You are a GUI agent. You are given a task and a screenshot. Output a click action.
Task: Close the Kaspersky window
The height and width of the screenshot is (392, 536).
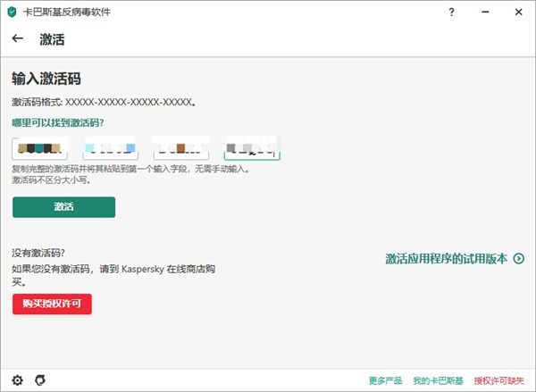point(516,13)
